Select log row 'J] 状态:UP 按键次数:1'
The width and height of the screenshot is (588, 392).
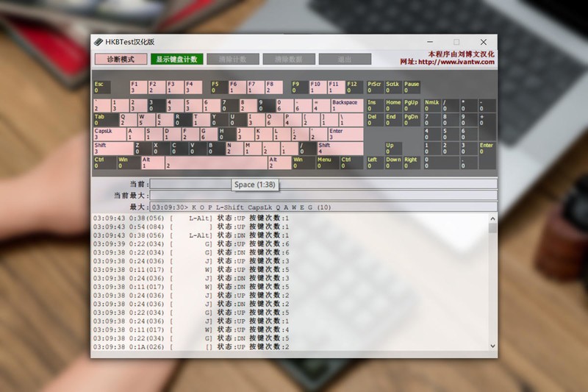pyautogui.click(x=191, y=321)
